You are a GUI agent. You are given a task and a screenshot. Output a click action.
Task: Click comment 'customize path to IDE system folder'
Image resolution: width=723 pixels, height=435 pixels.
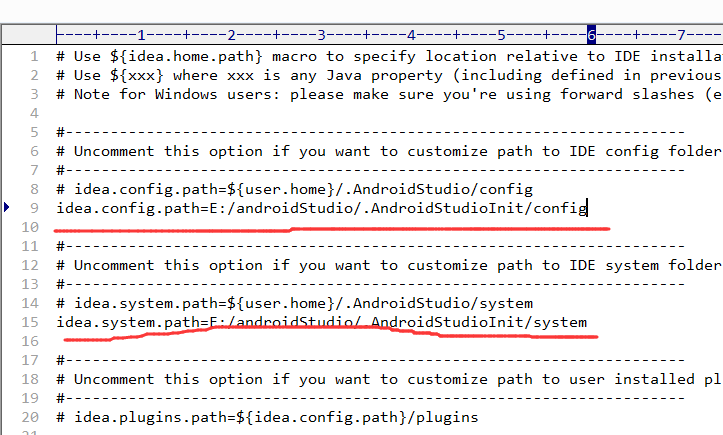click(x=389, y=265)
